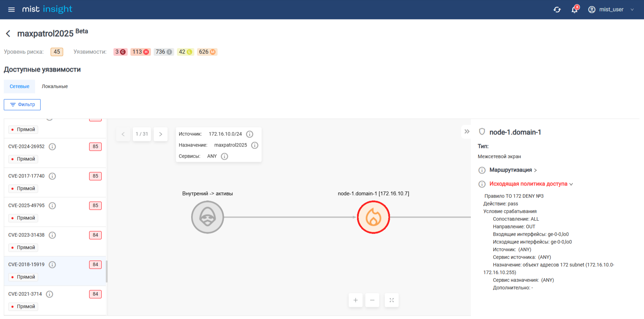
Task: Click the critical vulnerabilities badge 3
Action: pos(120,52)
